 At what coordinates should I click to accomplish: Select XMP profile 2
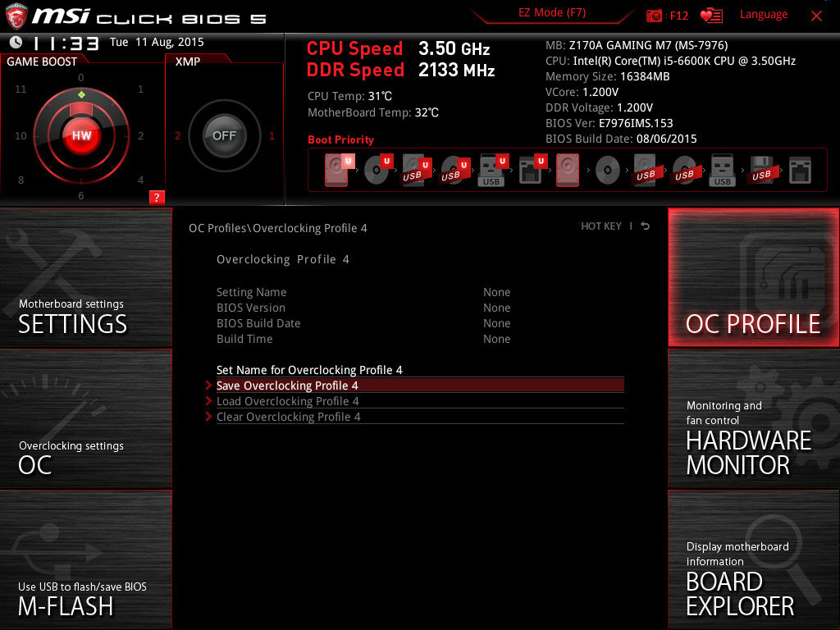coord(177,135)
